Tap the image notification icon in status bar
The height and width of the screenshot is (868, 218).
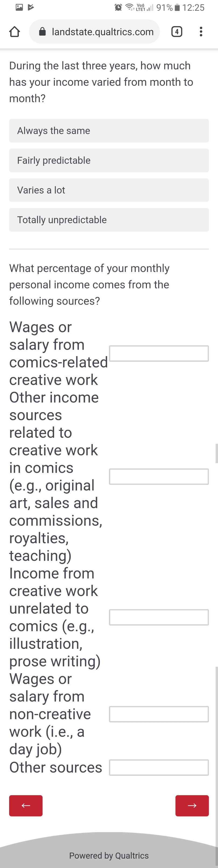(19, 7)
